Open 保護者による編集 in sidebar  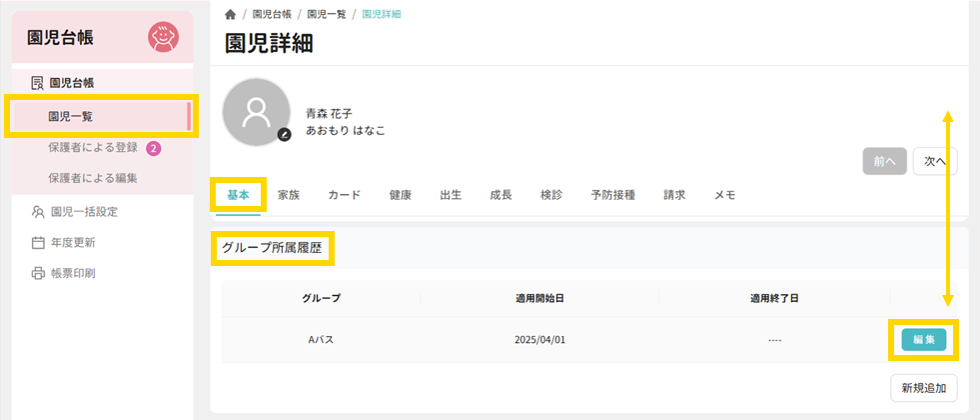pos(93,178)
